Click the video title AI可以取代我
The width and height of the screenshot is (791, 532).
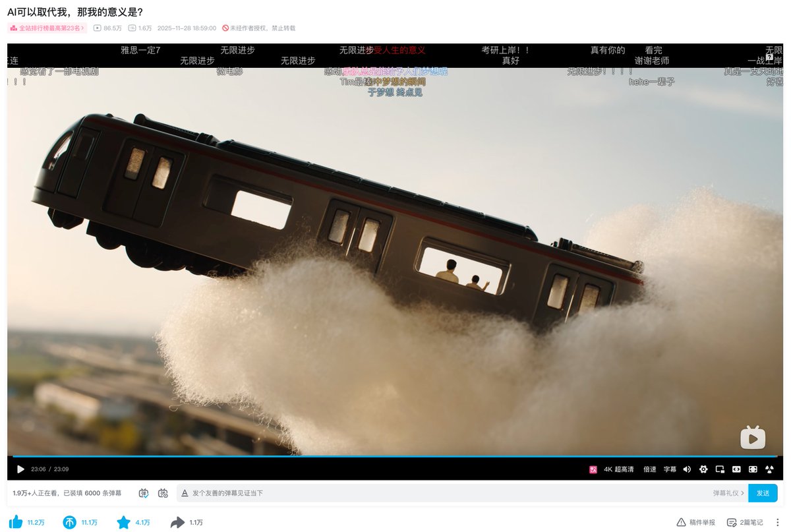[75, 12]
